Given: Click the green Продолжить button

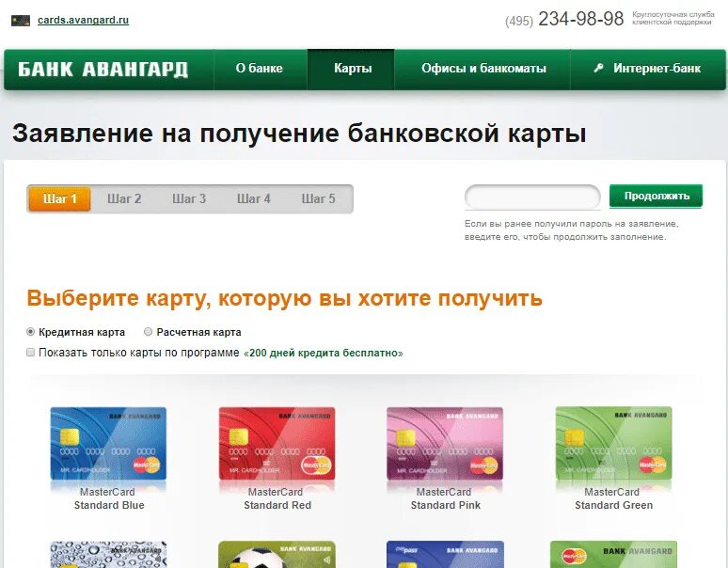Looking at the screenshot, I should (656, 196).
